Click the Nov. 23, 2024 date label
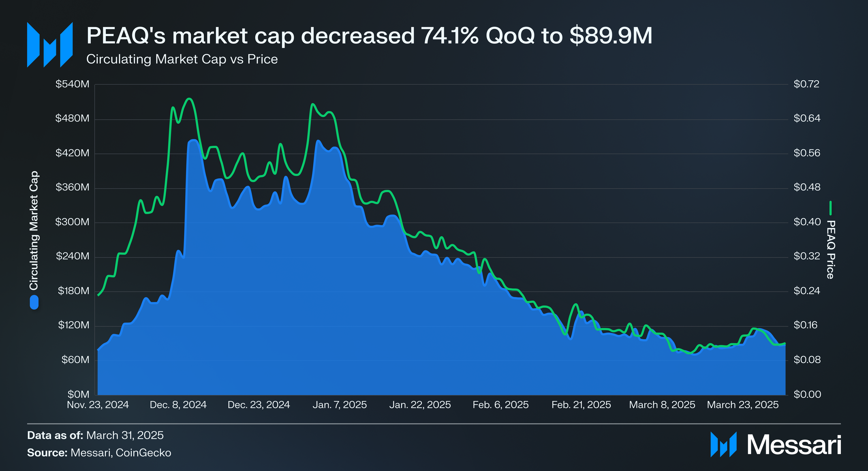The height and width of the screenshot is (471, 868). pyautogui.click(x=98, y=405)
